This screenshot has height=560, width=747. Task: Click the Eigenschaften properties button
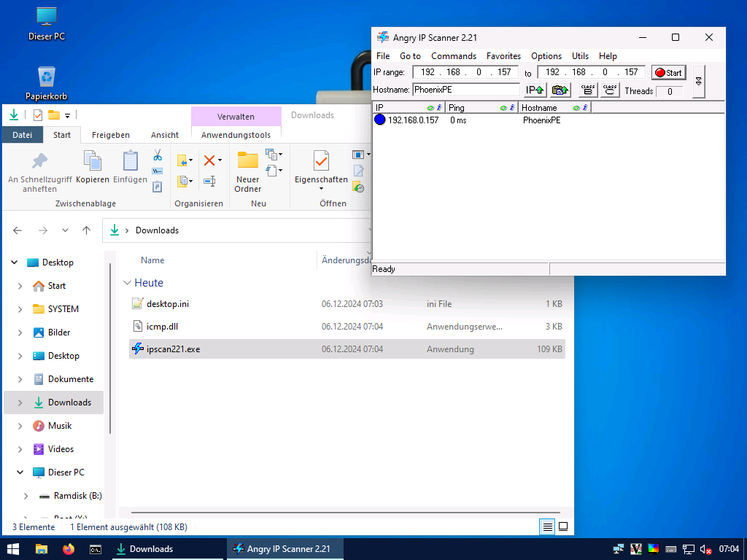click(x=321, y=169)
